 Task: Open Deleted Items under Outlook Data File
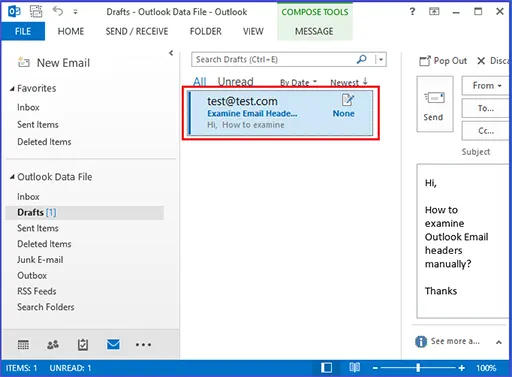pyautogui.click(x=44, y=244)
